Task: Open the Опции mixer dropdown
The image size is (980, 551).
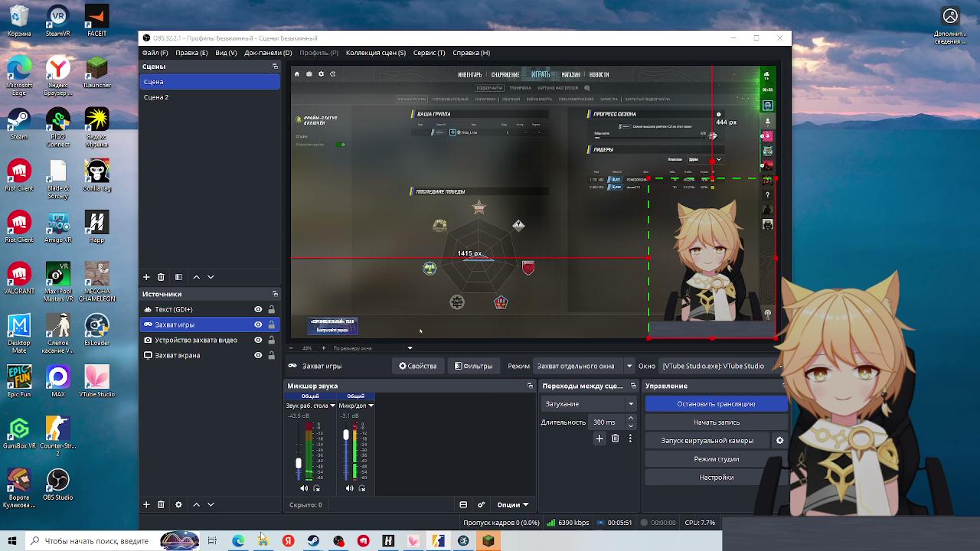Action: coord(512,504)
